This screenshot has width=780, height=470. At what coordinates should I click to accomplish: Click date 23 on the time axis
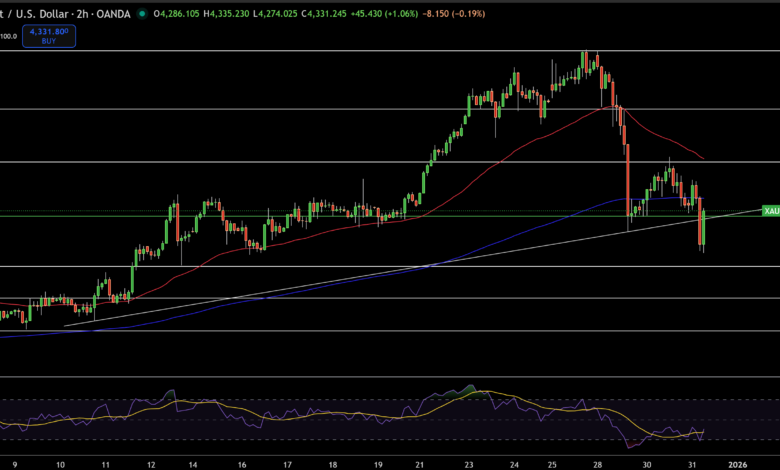[470, 465]
